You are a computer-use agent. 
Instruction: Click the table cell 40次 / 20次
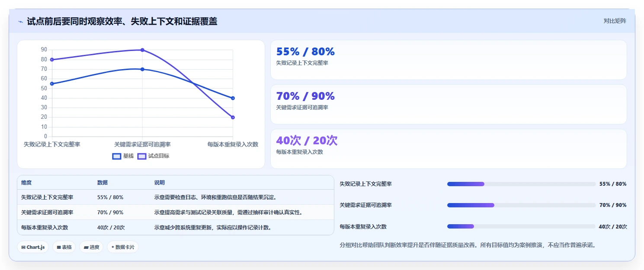(x=111, y=228)
